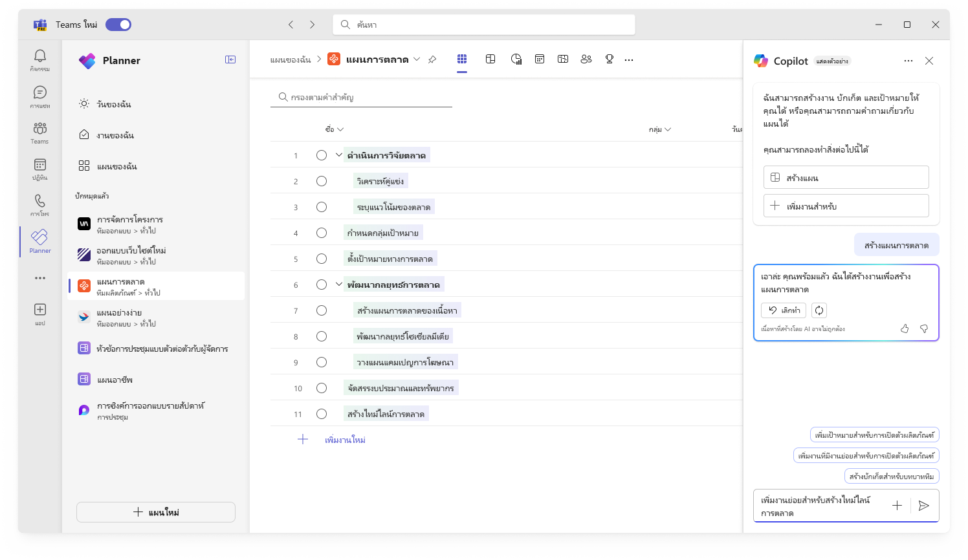Open the People view icon

(x=586, y=59)
